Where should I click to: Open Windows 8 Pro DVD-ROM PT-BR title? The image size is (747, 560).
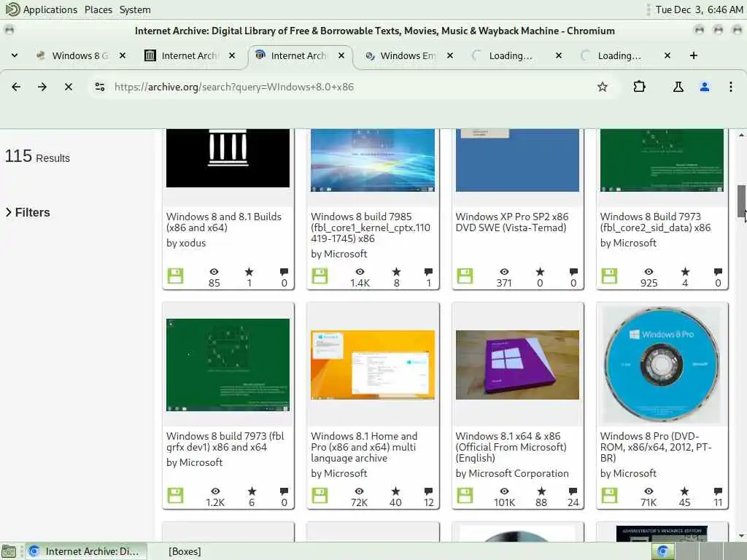click(x=656, y=447)
